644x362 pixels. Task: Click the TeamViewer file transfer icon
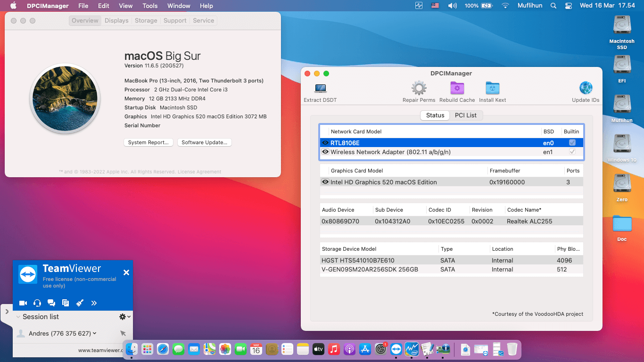[66, 303]
